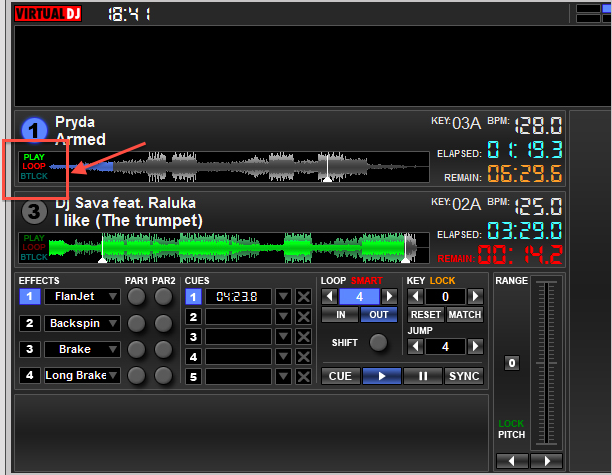612x475 pixels.
Task: Toggle effect slot 2
Action: 30,323
